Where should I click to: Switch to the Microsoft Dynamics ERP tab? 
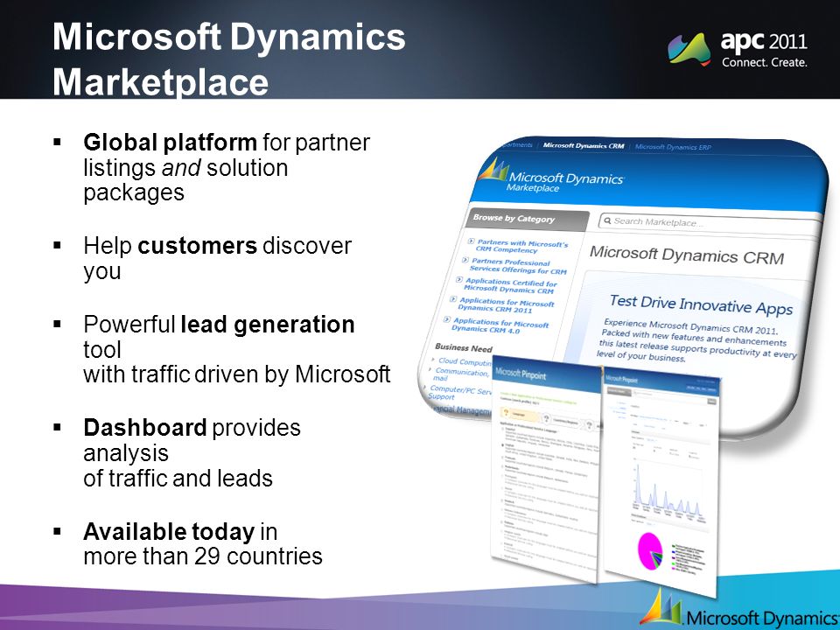pyautogui.click(x=674, y=147)
